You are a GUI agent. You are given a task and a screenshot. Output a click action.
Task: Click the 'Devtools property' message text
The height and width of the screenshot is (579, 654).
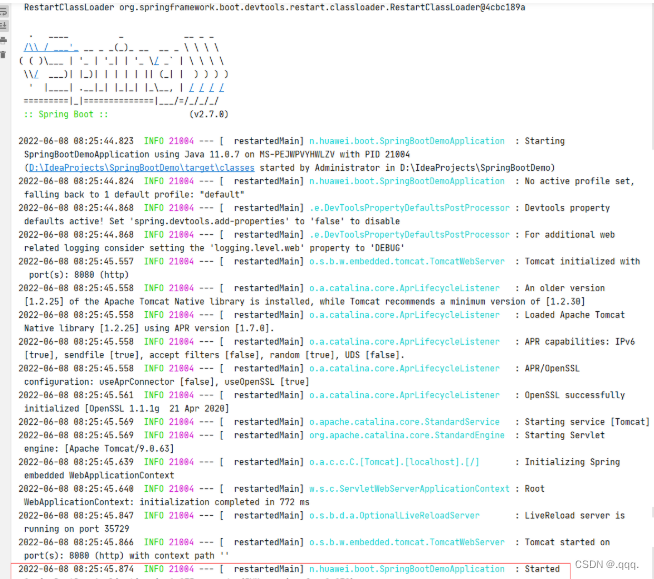(x=567, y=208)
